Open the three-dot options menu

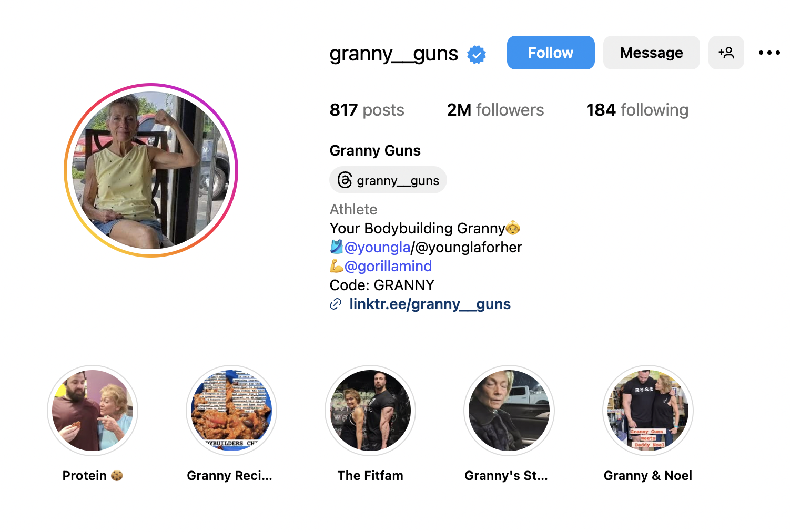pyautogui.click(x=769, y=53)
